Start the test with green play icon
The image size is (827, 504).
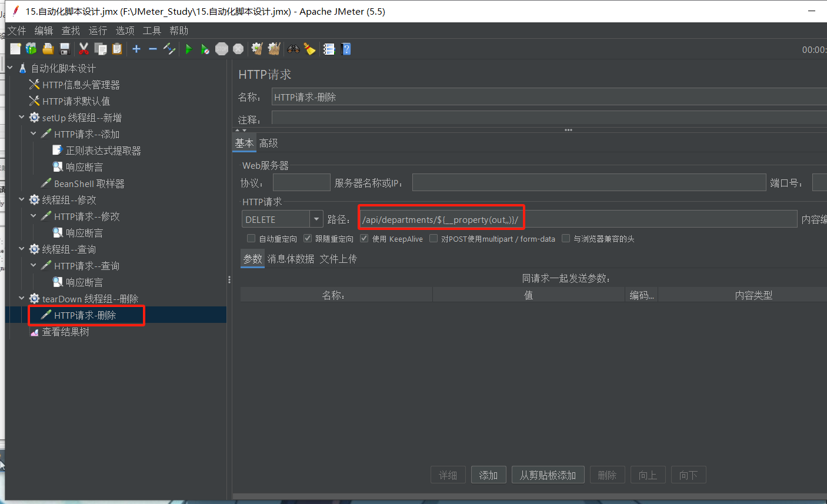189,49
